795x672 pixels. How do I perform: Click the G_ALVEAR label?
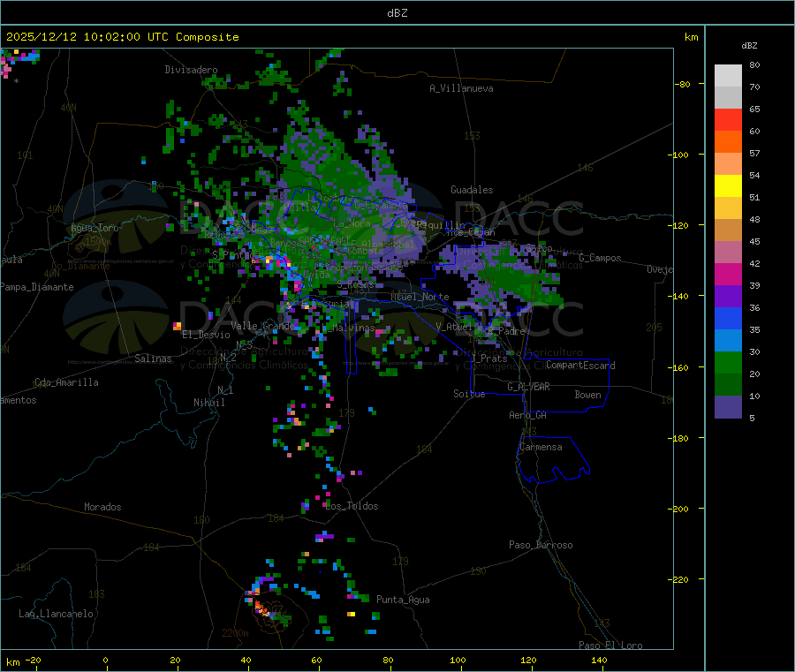tap(528, 387)
